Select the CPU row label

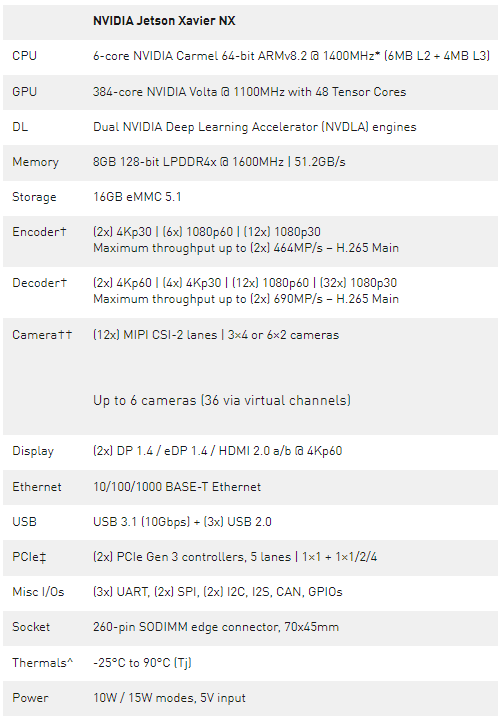tap(25, 56)
